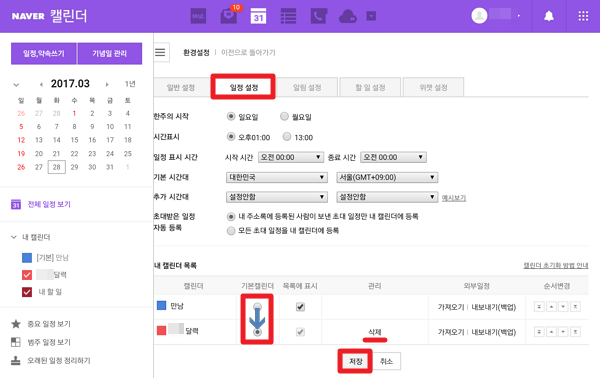Click 이전으로 돌아가기 link
Screen dimensions: 600x378
[248, 52]
